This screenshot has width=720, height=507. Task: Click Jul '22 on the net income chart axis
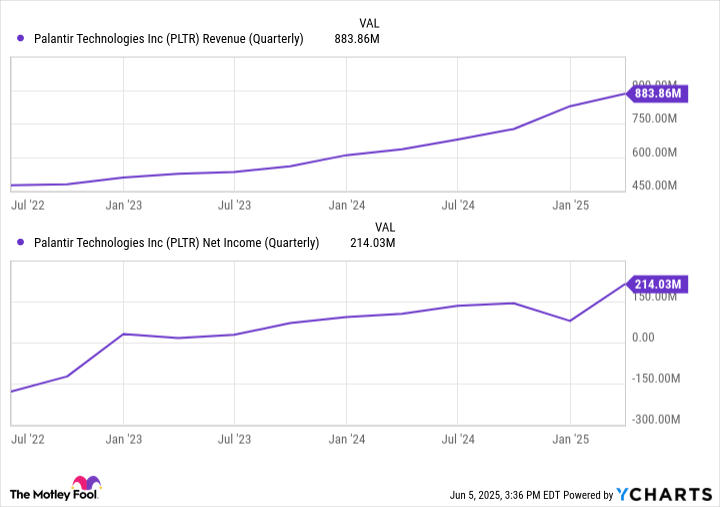coord(28,439)
